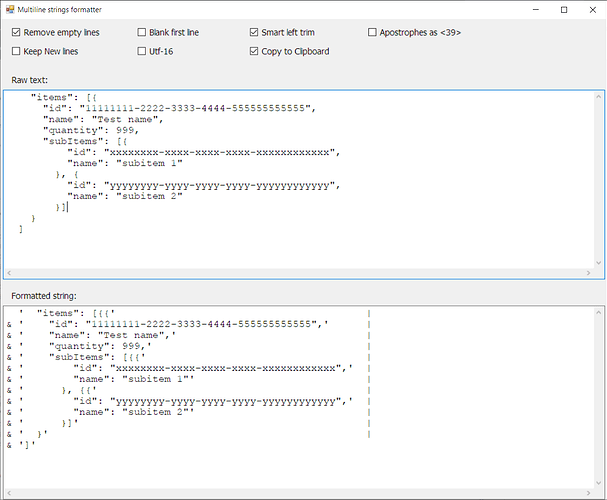607x500 pixels.
Task: Close the Multiline strings formatter window
Action: pos(593,8)
